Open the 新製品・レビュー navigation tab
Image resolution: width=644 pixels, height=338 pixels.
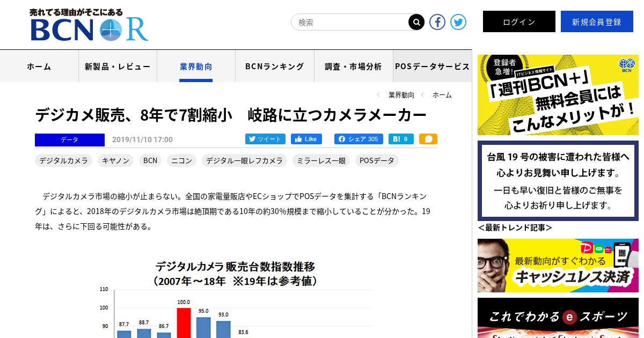click(x=118, y=67)
